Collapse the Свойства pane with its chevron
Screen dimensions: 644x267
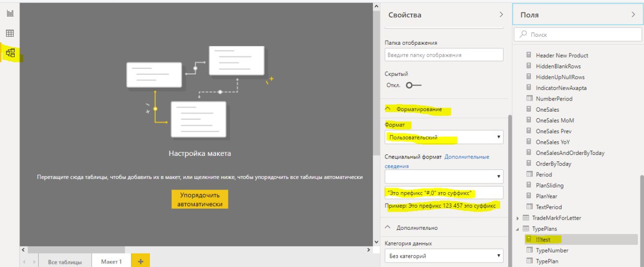tap(501, 15)
